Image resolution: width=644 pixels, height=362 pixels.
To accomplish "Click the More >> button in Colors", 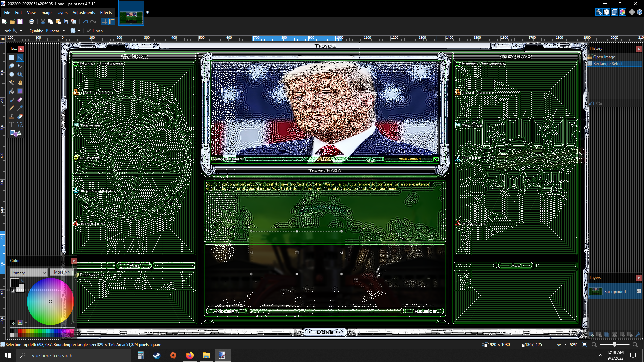I will point(61,272).
